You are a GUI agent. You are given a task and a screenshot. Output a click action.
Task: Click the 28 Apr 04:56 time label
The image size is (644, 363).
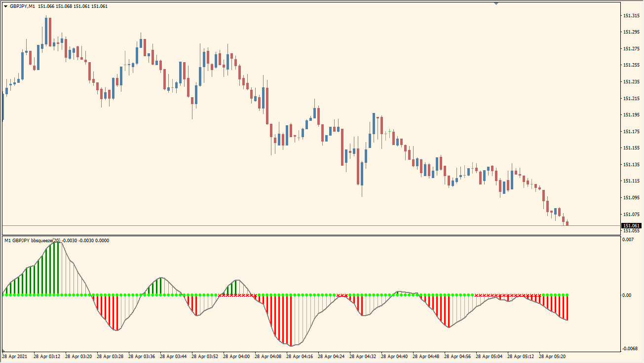[458, 356]
